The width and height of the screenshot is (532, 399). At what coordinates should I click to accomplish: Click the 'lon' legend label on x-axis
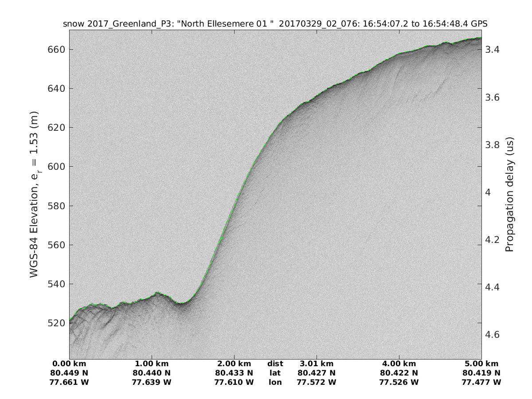(x=275, y=382)
